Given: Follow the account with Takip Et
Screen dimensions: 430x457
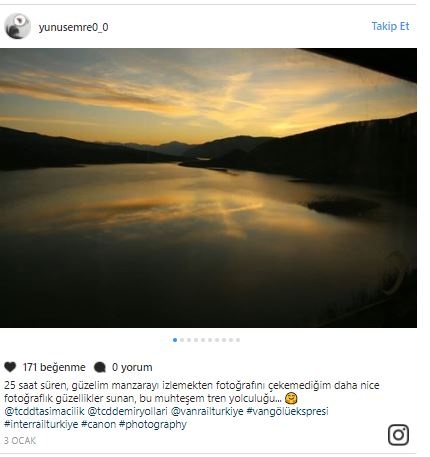Looking at the screenshot, I should pos(390,26).
